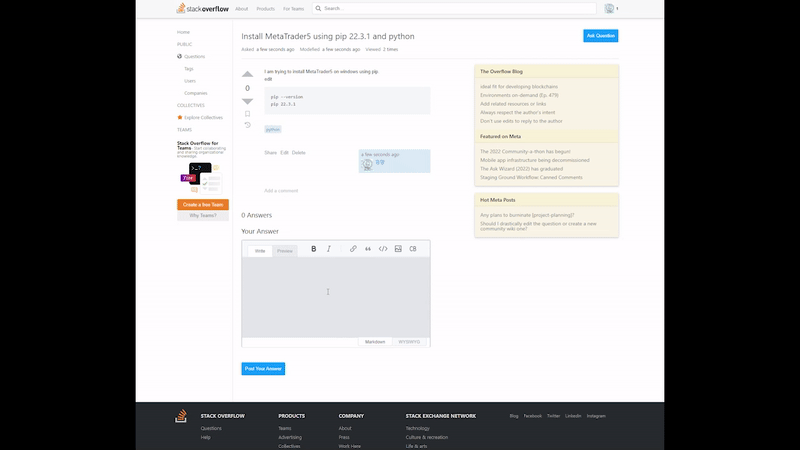Open 'Add related resources or links' link
800x450 pixels.
(513, 104)
